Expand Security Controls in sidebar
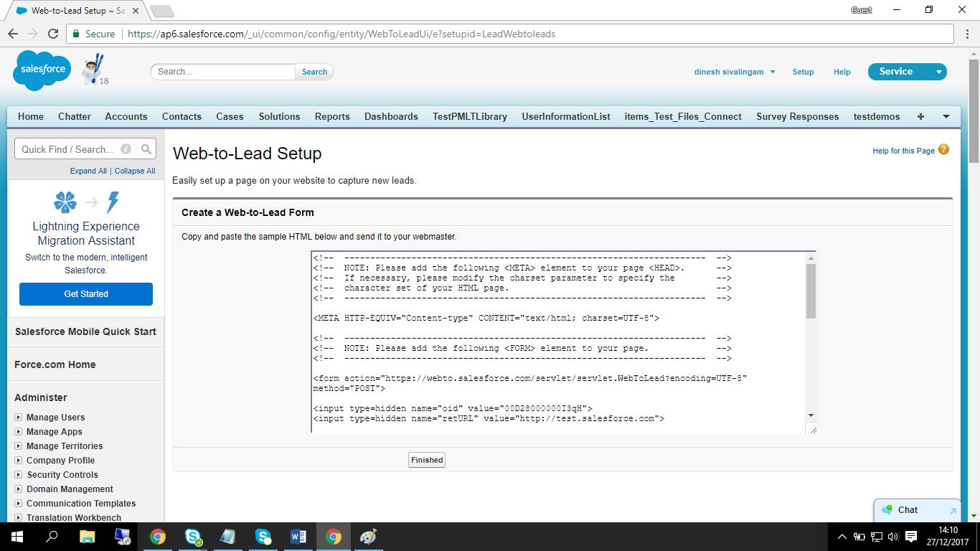 click(x=19, y=474)
